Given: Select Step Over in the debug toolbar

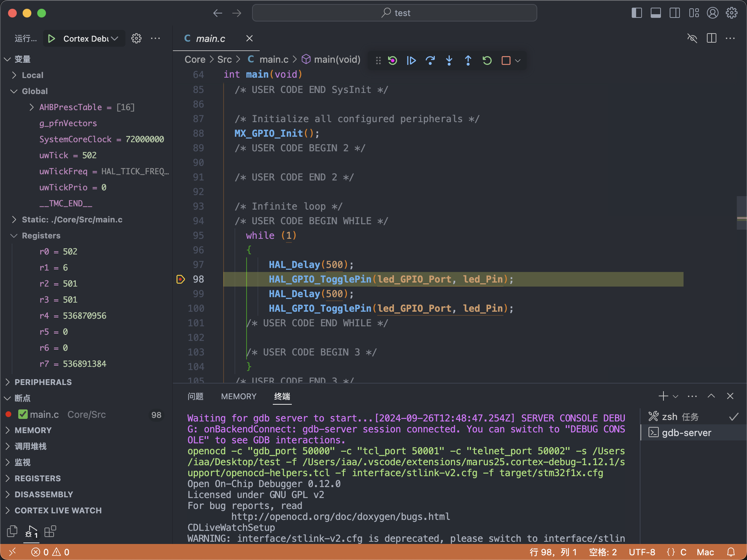Looking at the screenshot, I should tap(430, 61).
